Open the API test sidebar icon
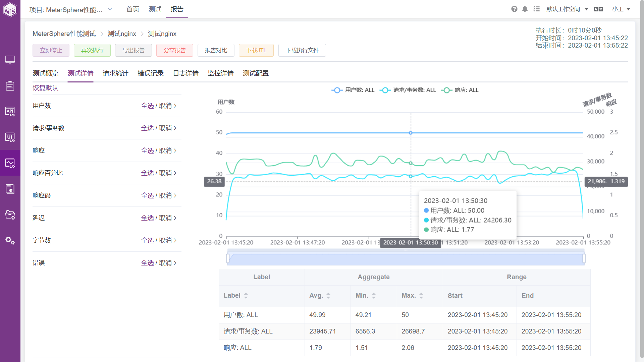This screenshot has height=362, width=644. [x=10, y=111]
